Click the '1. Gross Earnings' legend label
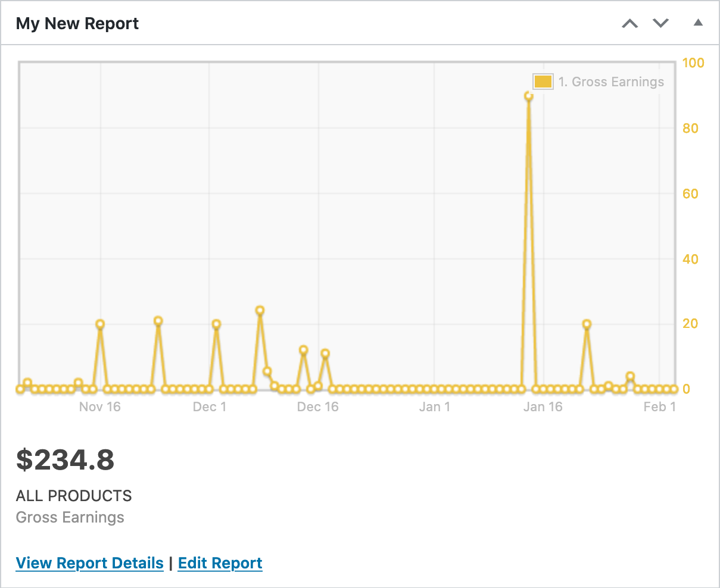This screenshot has width=720, height=588. [x=611, y=82]
